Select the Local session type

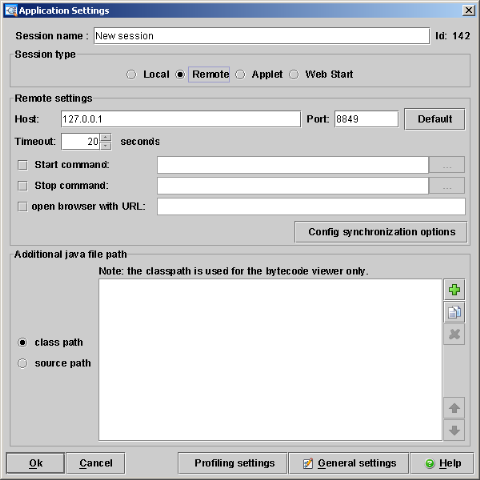click(x=131, y=74)
